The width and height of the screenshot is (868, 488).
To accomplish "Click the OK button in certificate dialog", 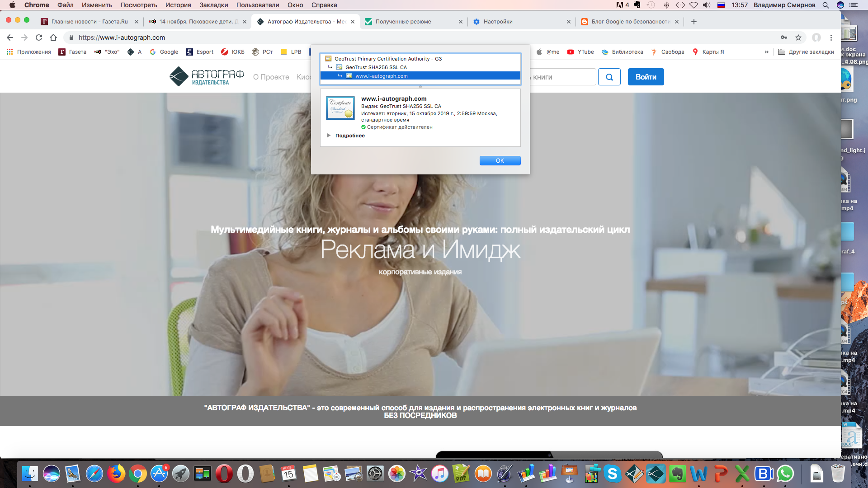I will click(500, 161).
